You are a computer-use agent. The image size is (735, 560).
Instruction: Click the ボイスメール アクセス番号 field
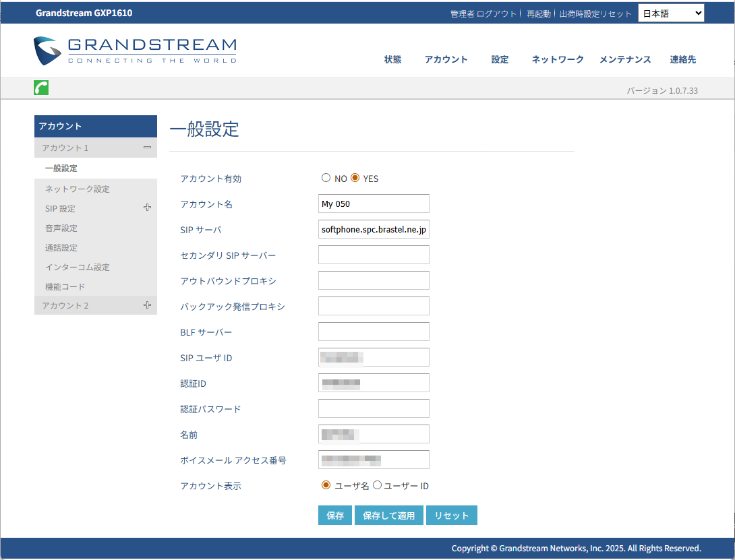pyautogui.click(x=374, y=460)
